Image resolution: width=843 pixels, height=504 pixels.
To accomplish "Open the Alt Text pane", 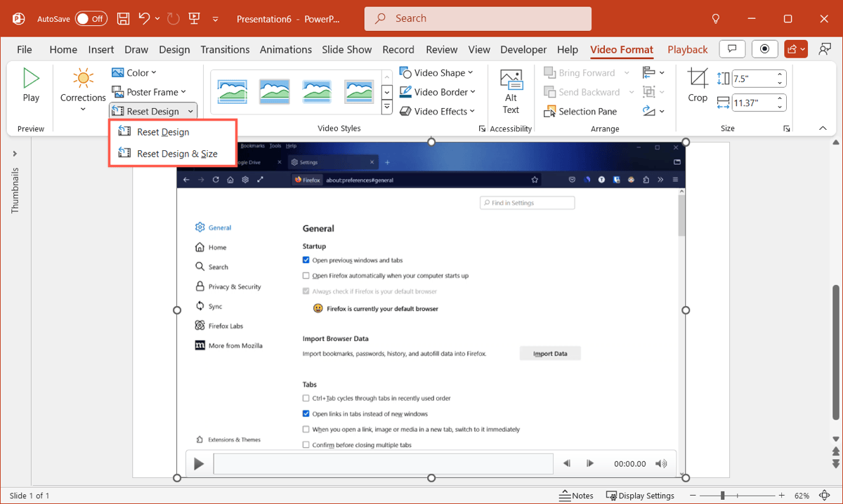I will (x=511, y=91).
